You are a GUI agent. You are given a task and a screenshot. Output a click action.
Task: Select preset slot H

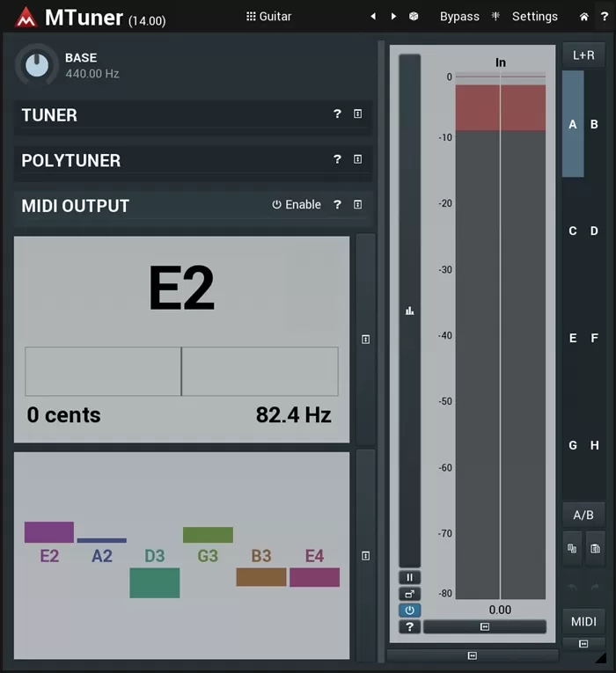coord(594,445)
